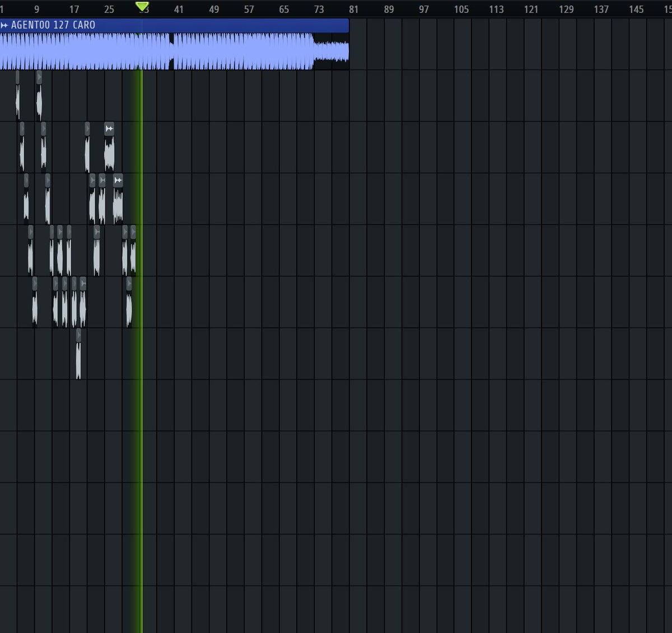Select the first clip on the fourth track

click(x=26, y=199)
